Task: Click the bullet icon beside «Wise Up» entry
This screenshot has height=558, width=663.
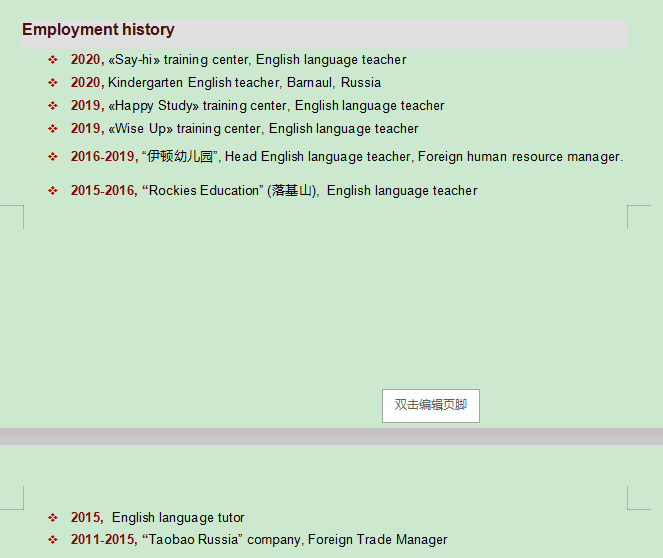Action: (53, 129)
